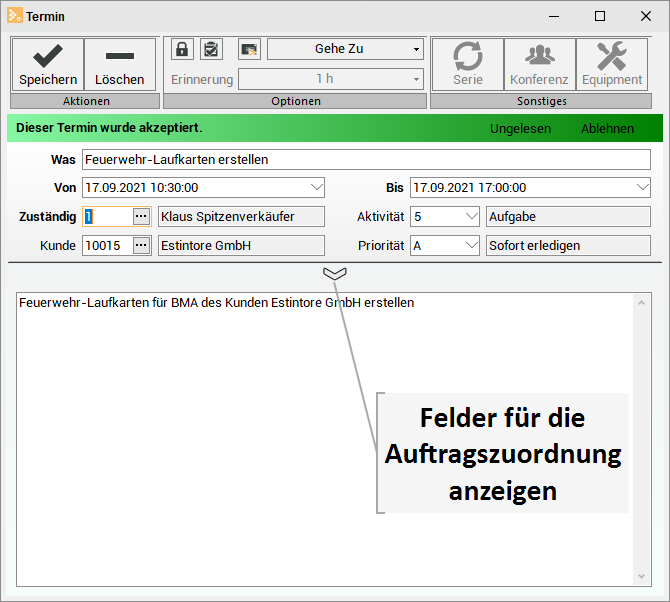Viewport: 670px width, 602px height.
Task: Click into the Was subject field
Action: [x=366, y=159]
